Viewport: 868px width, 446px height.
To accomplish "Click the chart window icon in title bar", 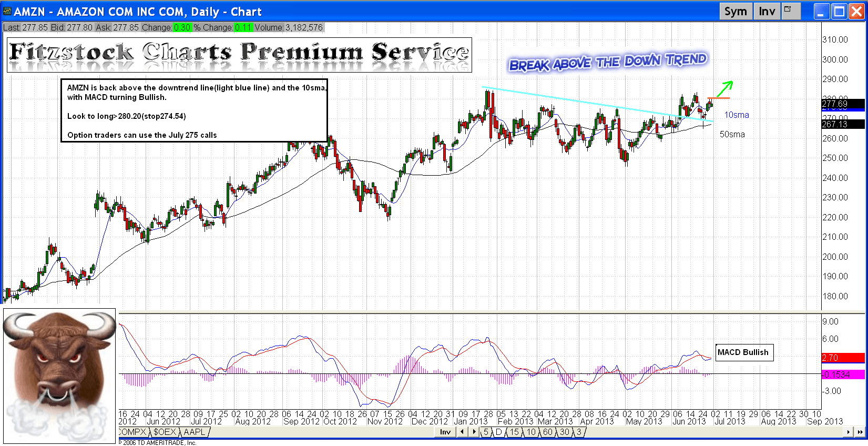I will click(7, 11).
